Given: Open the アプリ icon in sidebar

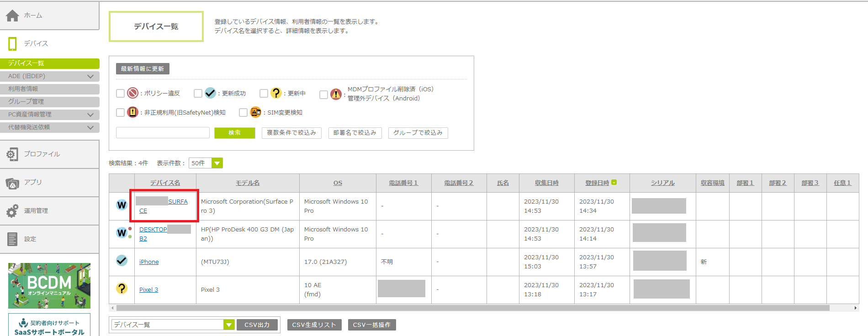Looking at the screenshot, I should [x=12, y=183].
